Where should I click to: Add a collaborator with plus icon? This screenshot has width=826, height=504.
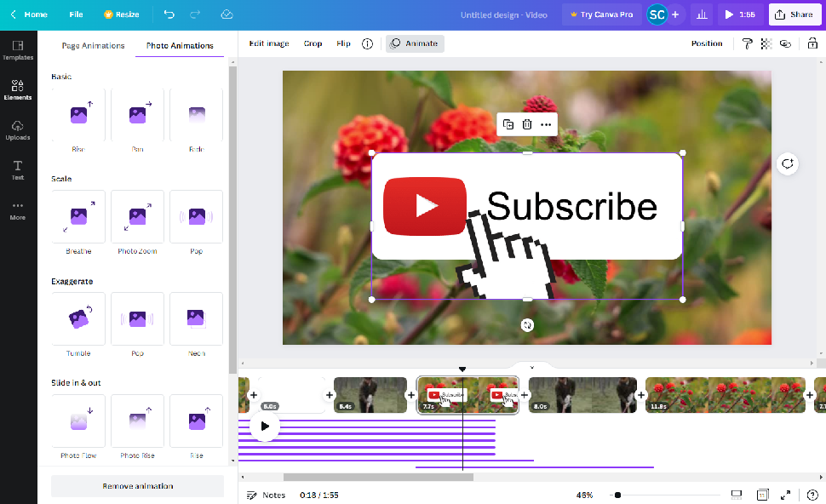coord(675,14)
